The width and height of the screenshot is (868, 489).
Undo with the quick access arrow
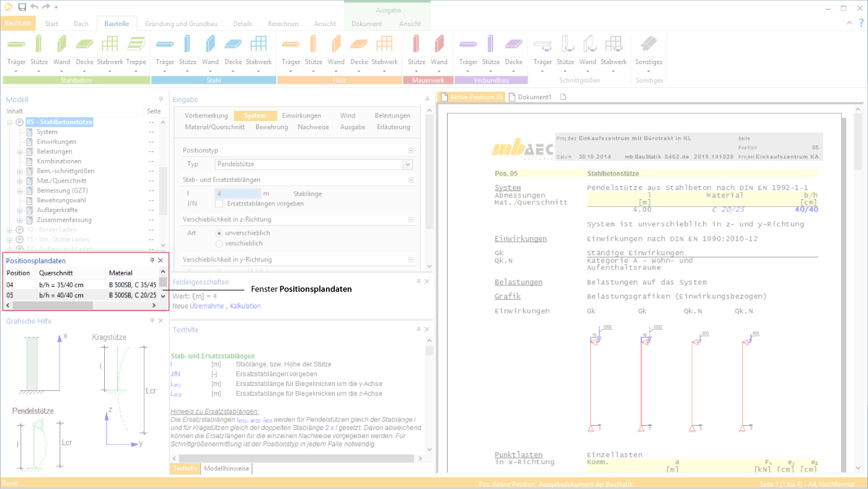34,7
